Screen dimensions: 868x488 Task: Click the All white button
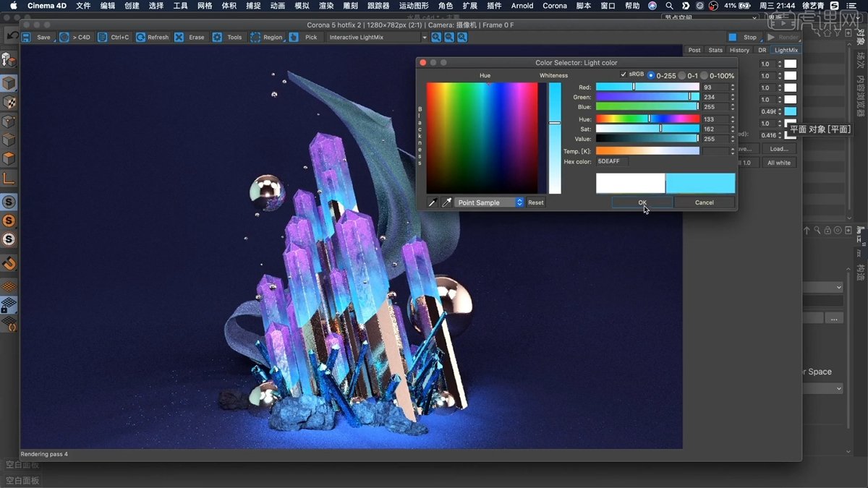pos(779,163)
